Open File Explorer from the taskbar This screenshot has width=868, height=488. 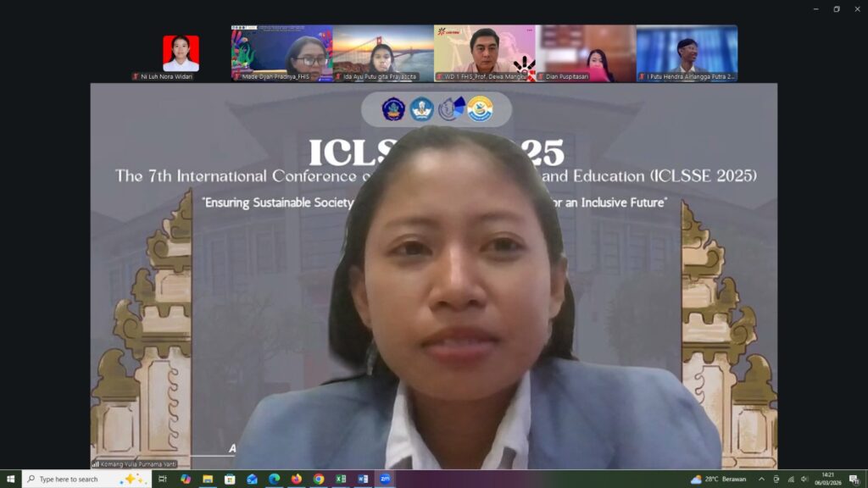click(208, 479)
